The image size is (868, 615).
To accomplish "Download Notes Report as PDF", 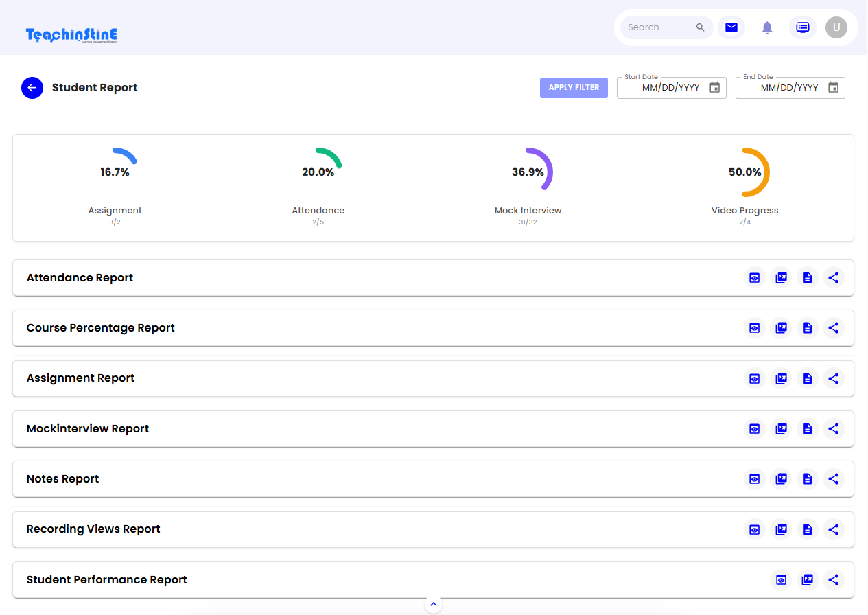I will click(781, 479).
